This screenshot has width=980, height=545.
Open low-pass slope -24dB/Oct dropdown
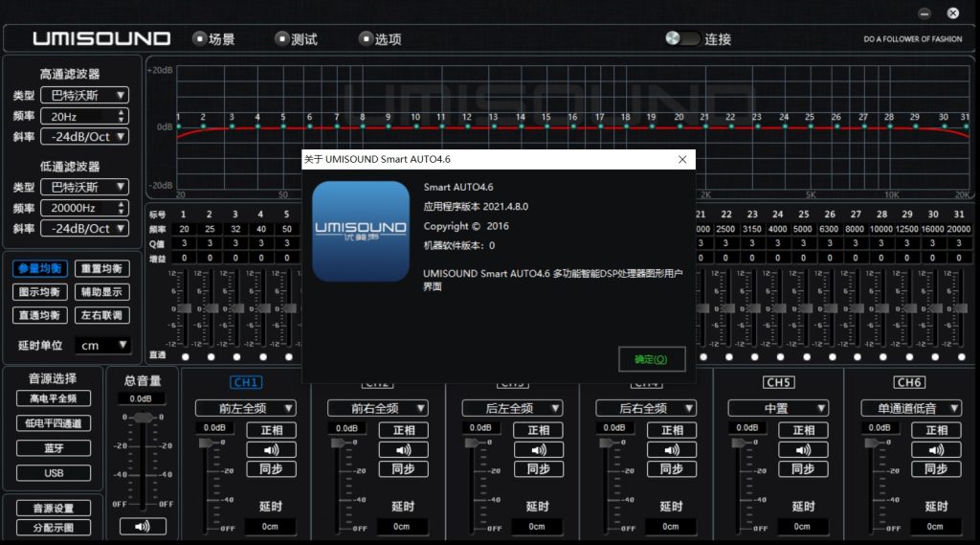[x=85, y=228]
